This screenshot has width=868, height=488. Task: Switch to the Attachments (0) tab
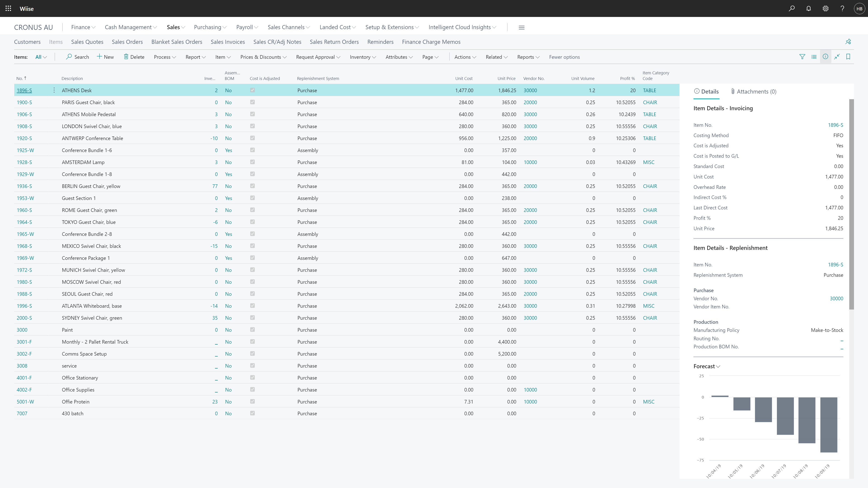[753, 91]
